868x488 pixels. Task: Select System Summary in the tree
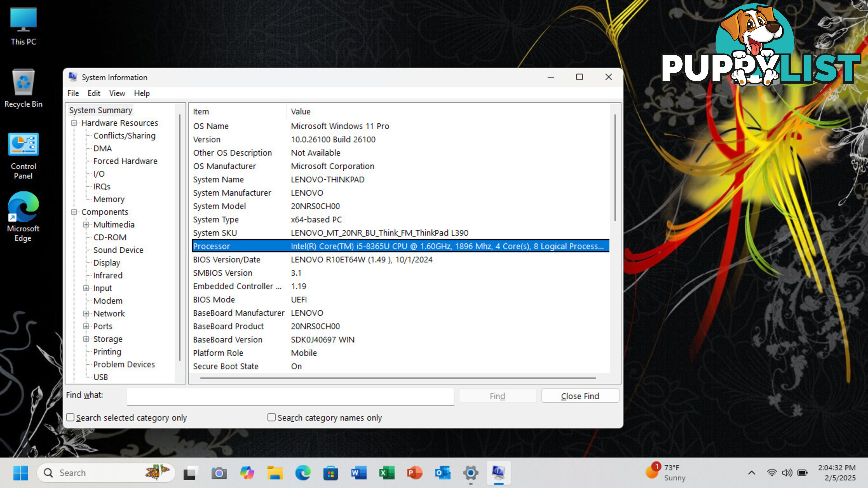coord(100,110)
